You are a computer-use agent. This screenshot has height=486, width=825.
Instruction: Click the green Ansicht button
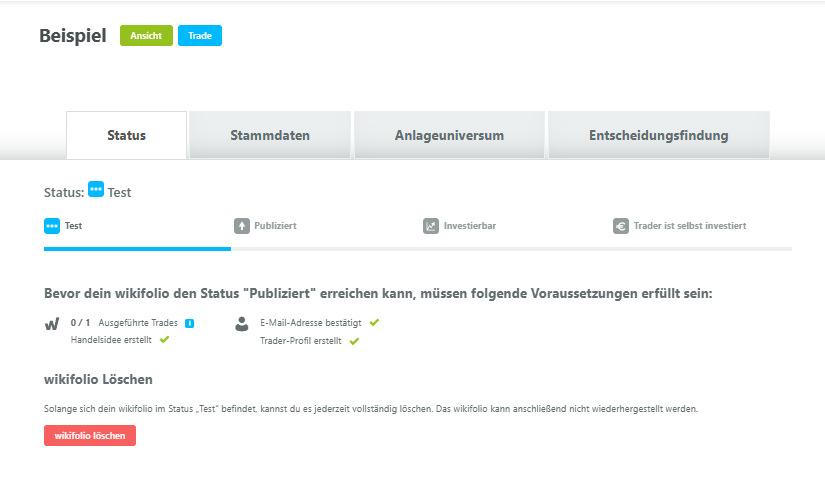coord(146,36)
